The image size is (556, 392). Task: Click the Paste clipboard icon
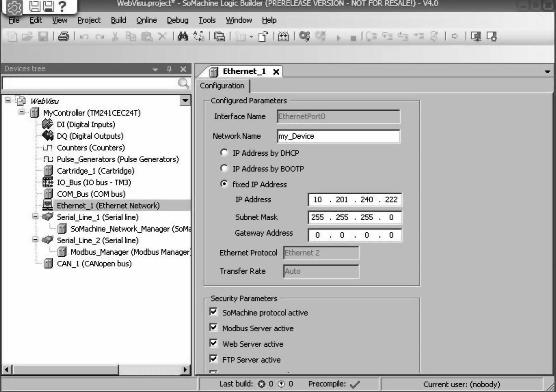pos(147,37)
